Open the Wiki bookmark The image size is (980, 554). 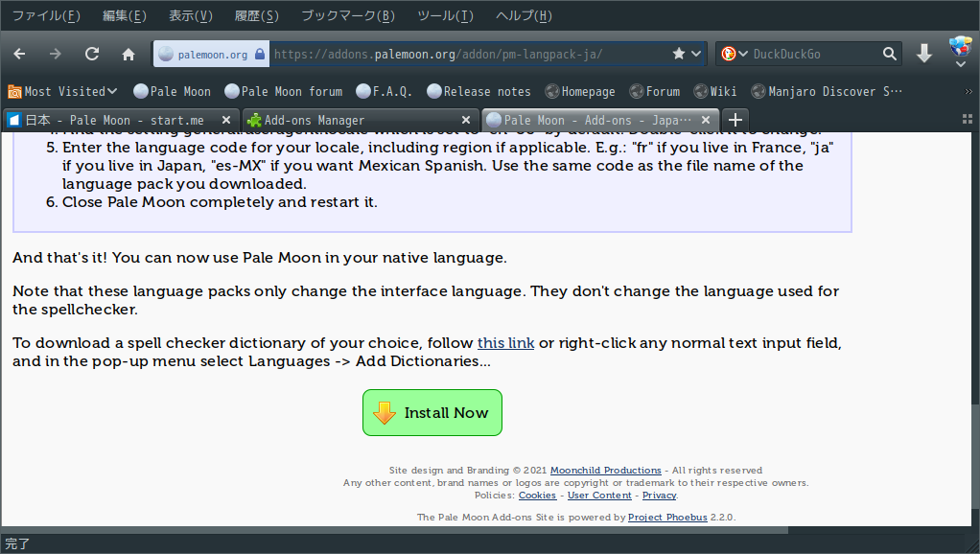pyautogui.click(x=715, y=92)
